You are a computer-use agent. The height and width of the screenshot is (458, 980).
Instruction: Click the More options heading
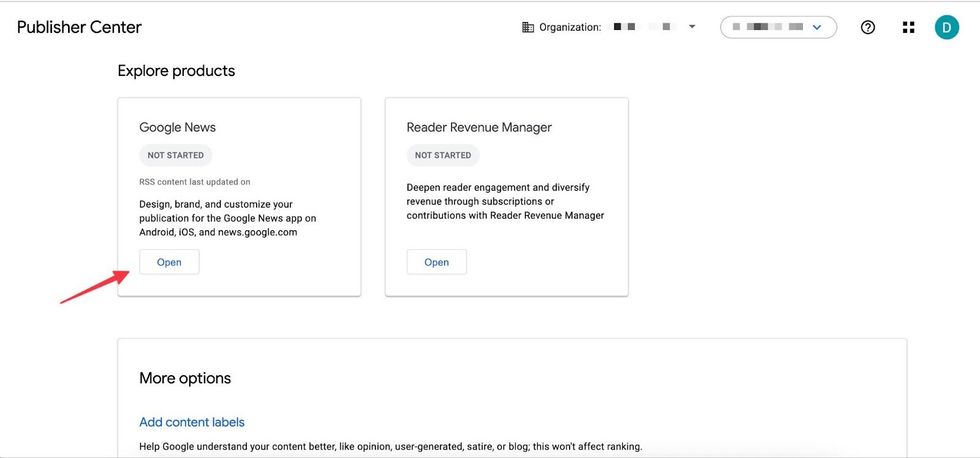point(185,378)
